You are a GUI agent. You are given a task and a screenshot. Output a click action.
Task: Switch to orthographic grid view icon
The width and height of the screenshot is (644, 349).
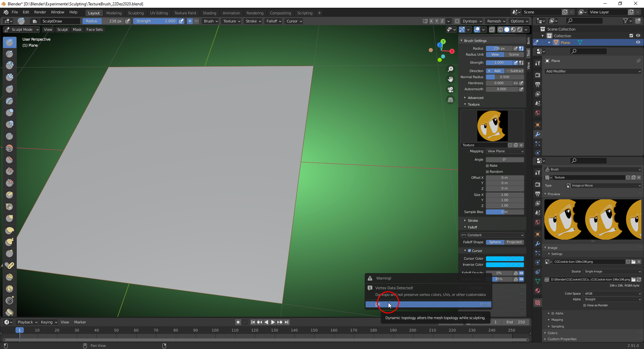coord(450,100)
